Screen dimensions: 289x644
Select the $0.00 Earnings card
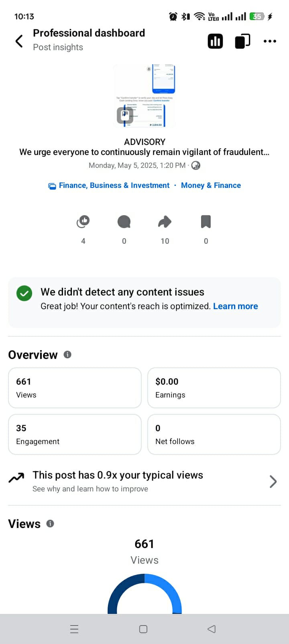tap(214, 388)
